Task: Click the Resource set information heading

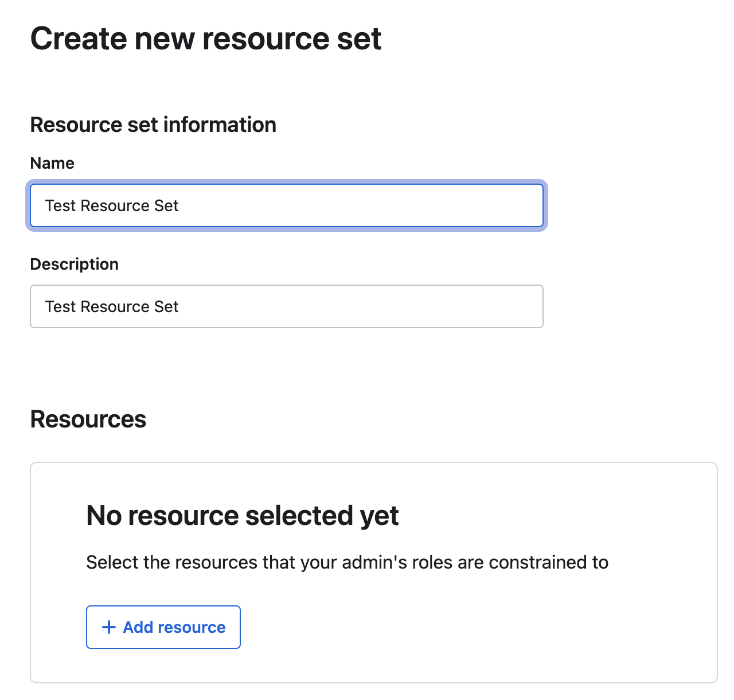Action: (153, 125)
